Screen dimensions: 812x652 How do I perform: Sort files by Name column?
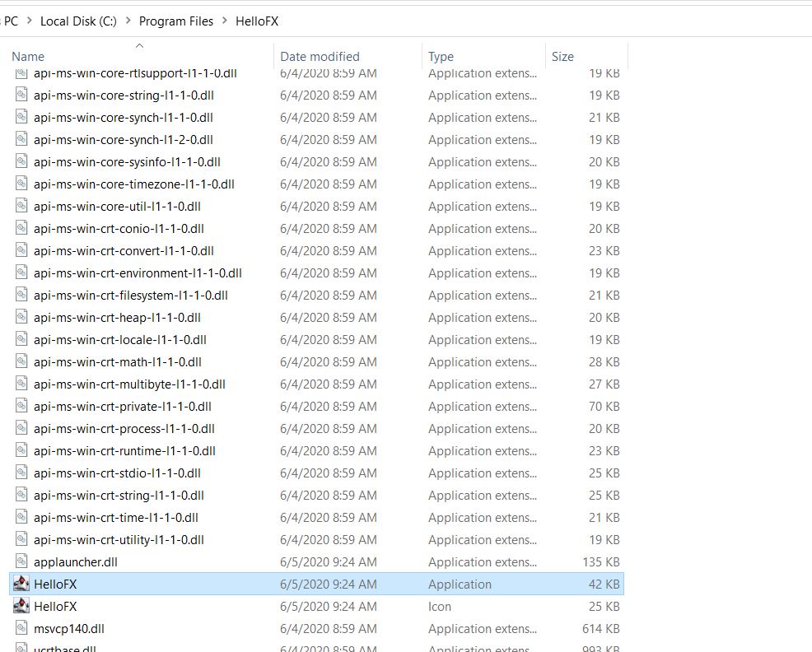[x=28, y=57]
